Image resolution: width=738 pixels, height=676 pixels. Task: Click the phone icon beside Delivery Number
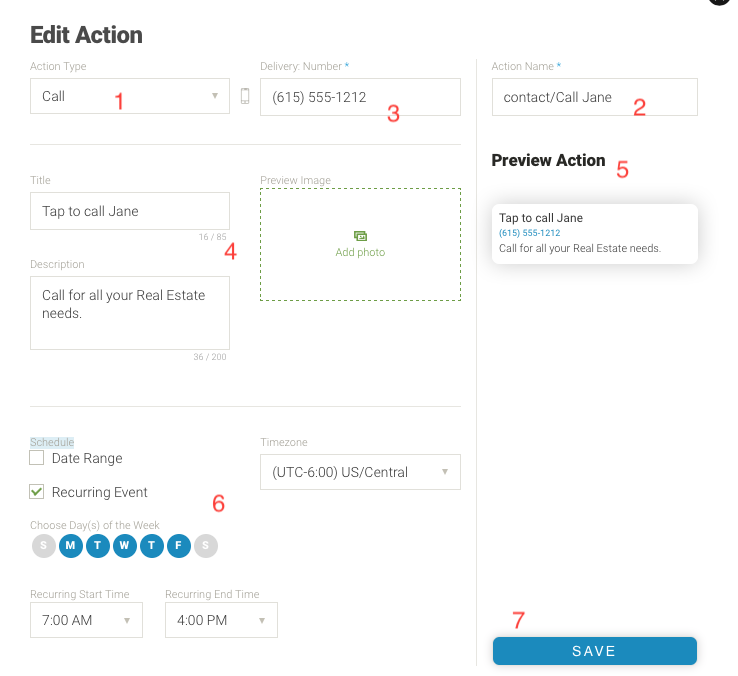[x=245, y=97]
